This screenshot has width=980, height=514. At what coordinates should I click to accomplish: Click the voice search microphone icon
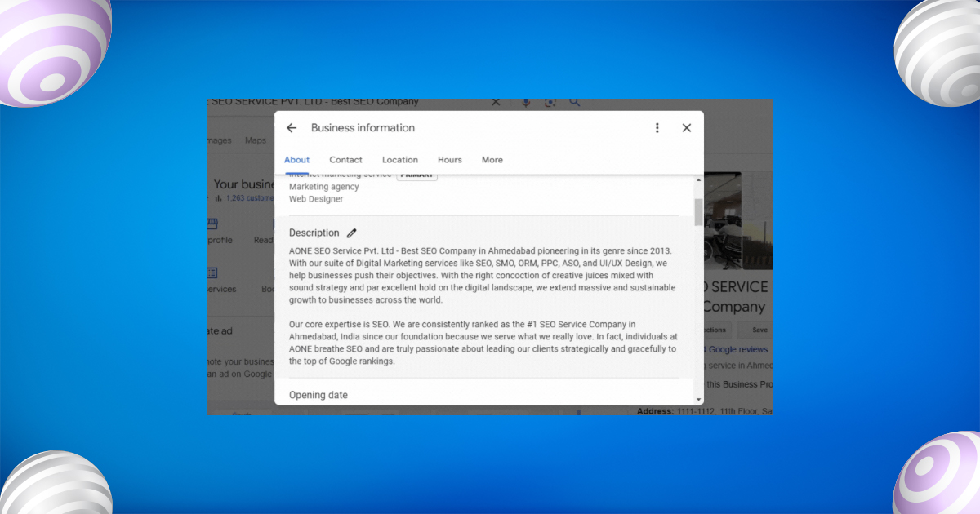coord(526,102)
